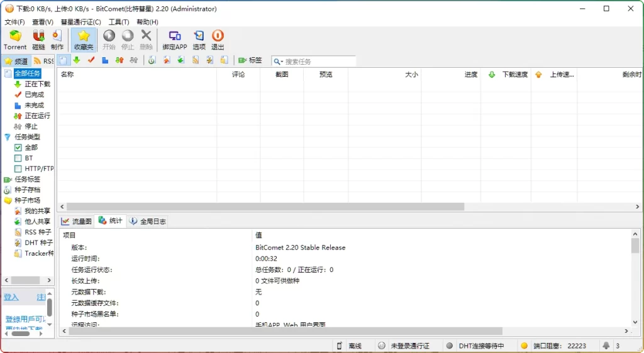Show RSS torrents filter icon

tap(196, 61)
